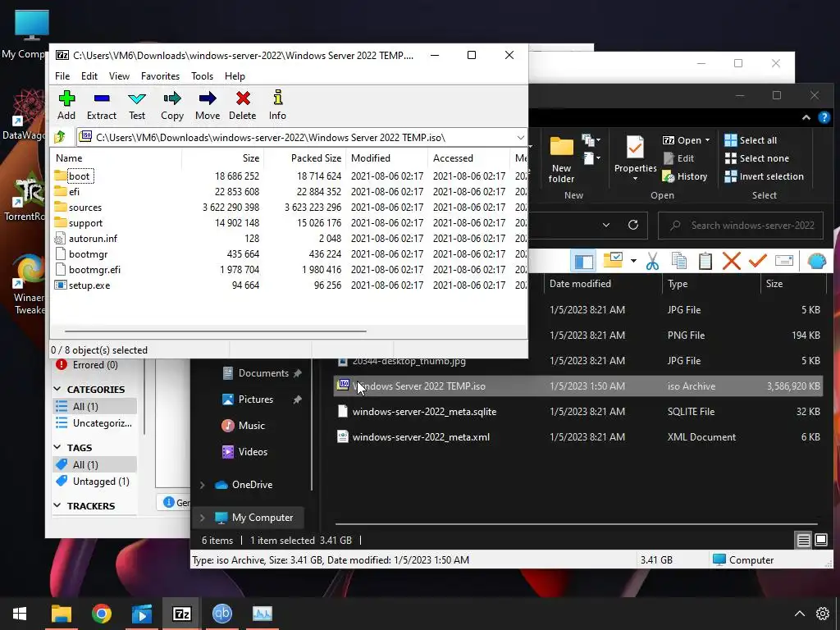
Task: Run Test from the 7-Zip toolbar
Action: (x=137, y=105)
